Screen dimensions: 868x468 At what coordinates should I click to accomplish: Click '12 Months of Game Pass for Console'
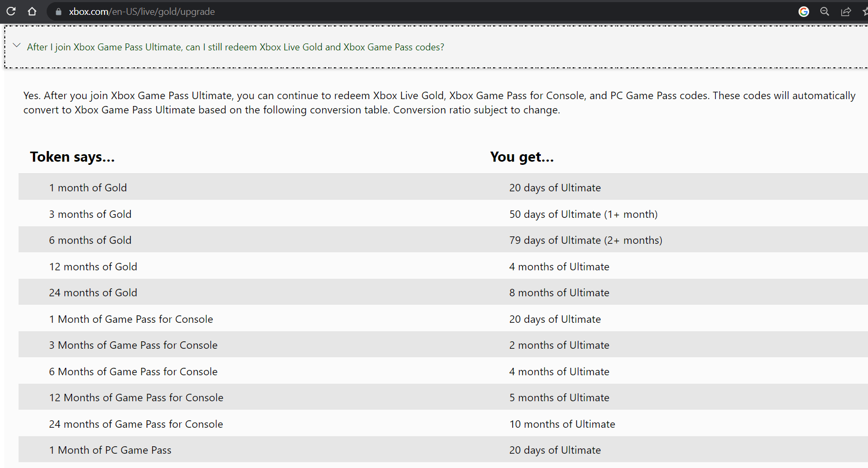[136, 398]
